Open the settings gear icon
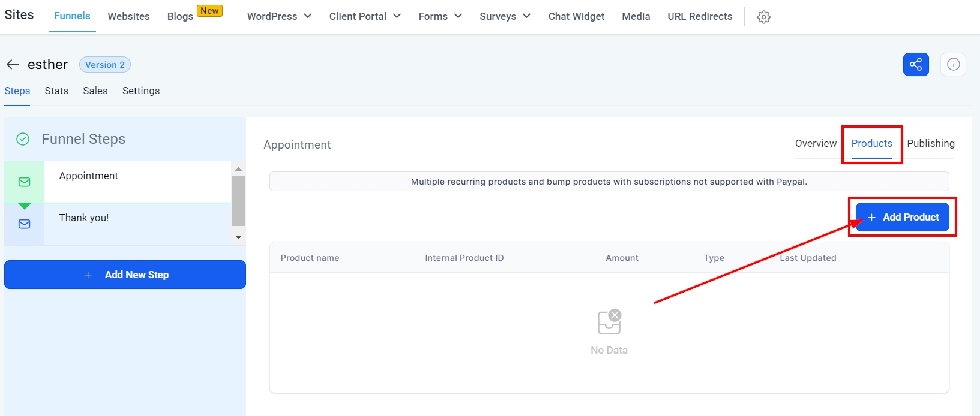 pyautogui.click(x=763, y=17)
